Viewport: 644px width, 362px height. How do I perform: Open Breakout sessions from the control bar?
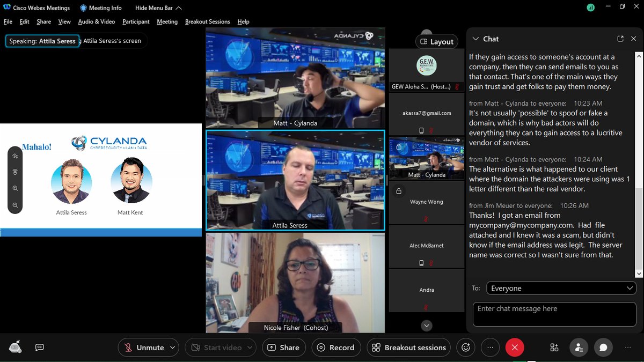(x=409, y=348)
